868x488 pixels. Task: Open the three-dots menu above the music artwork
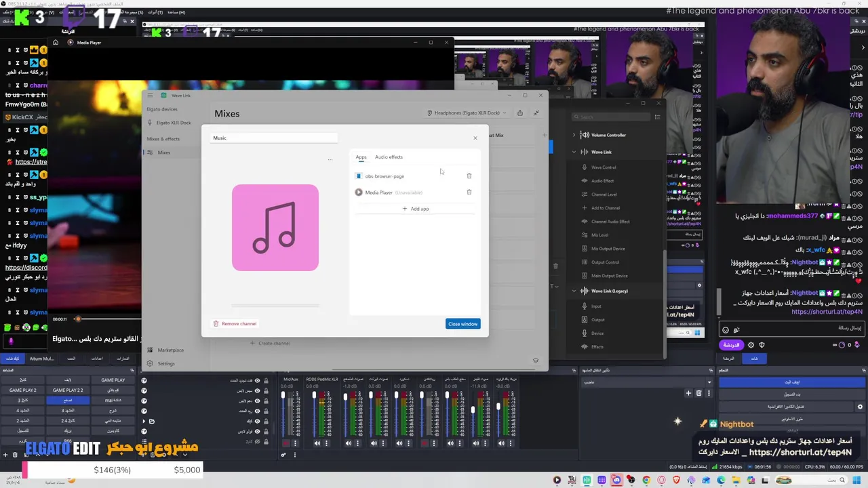point(330,160)
